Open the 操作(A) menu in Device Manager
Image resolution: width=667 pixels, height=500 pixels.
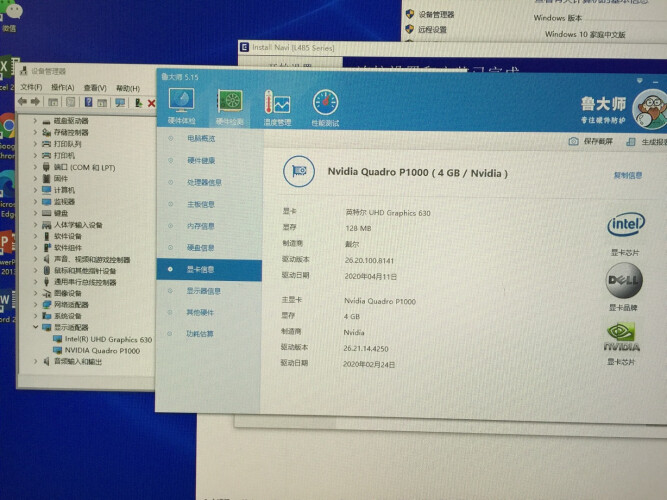click(63, 88)
